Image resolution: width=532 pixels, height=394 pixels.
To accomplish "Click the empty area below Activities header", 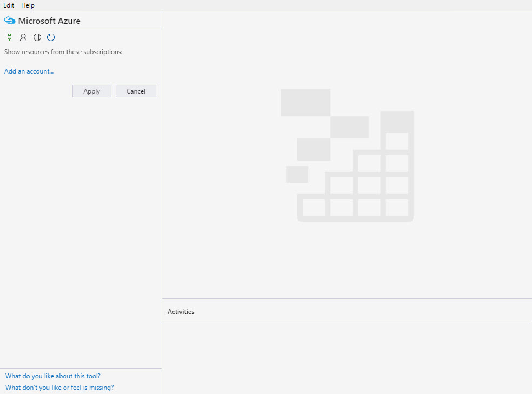I will pos(346,357).
